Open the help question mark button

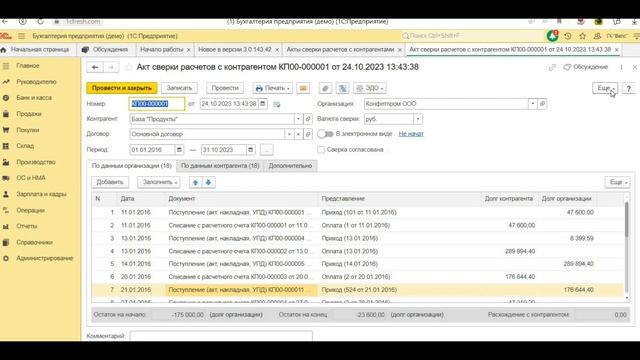coord(629,88)
